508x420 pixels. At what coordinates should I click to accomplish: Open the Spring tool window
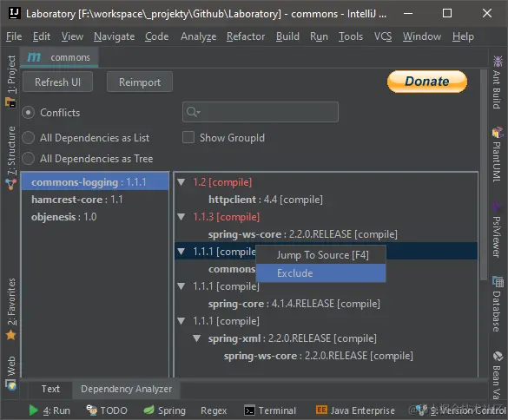[x=165, y=410]
